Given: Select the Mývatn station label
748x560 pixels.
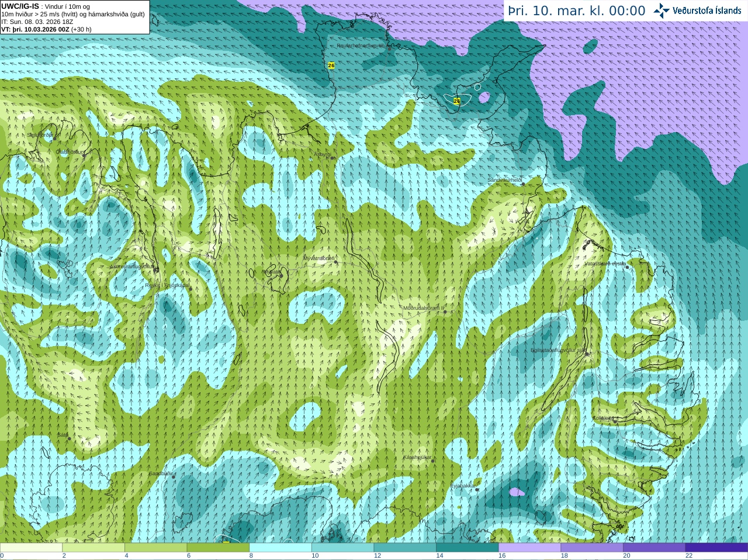Looking at the screenshot, I should tap(272, 272).
